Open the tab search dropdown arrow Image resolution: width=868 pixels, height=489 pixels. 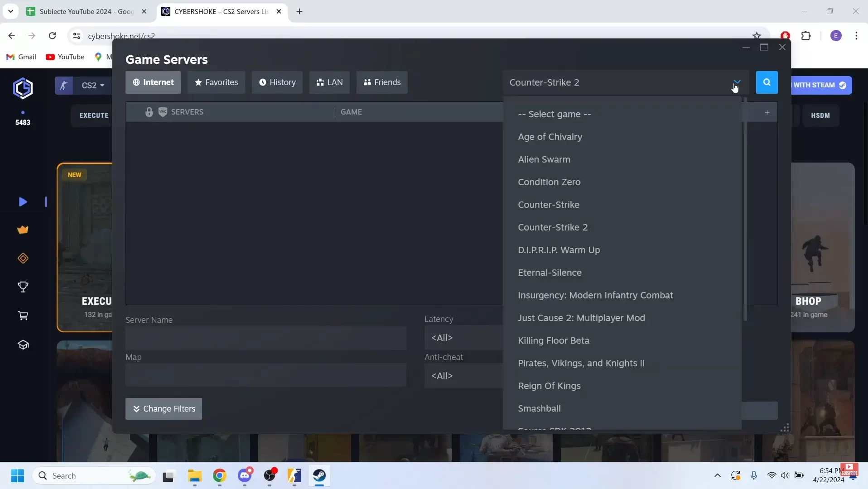pos(10,11)
